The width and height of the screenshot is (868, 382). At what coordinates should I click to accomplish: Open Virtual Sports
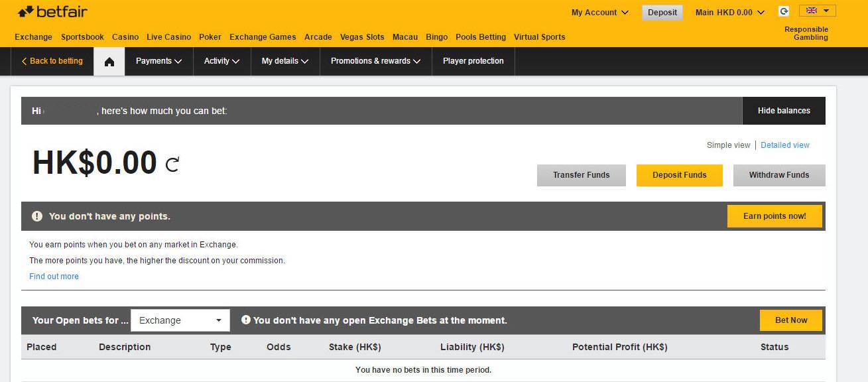[x=540, y=37]
